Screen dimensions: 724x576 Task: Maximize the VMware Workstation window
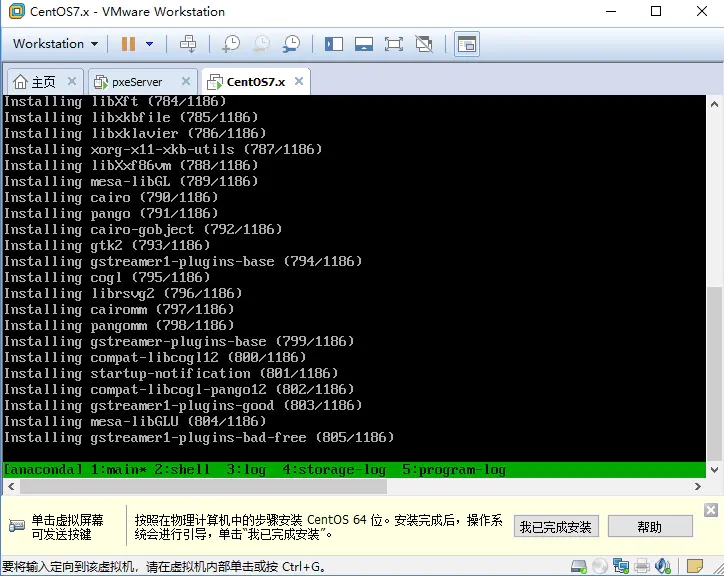click(656, 11)
